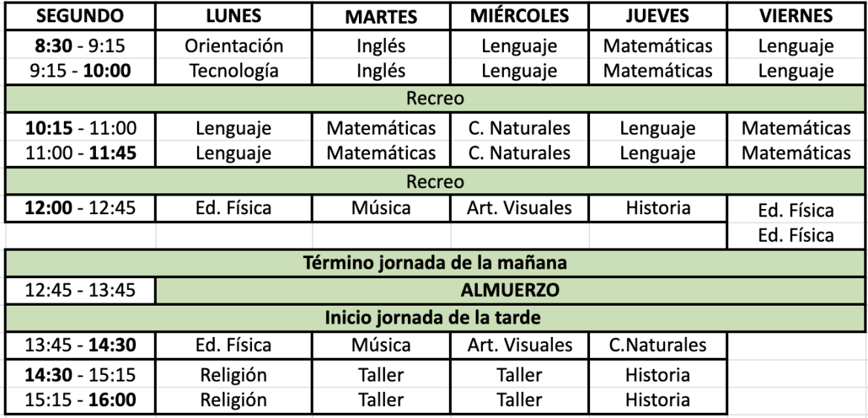Image resolution: width=868 pixels, height=418 pixels.
Task: Click the Término jornada de la mañana row
Action: click(x=433, y=263)
